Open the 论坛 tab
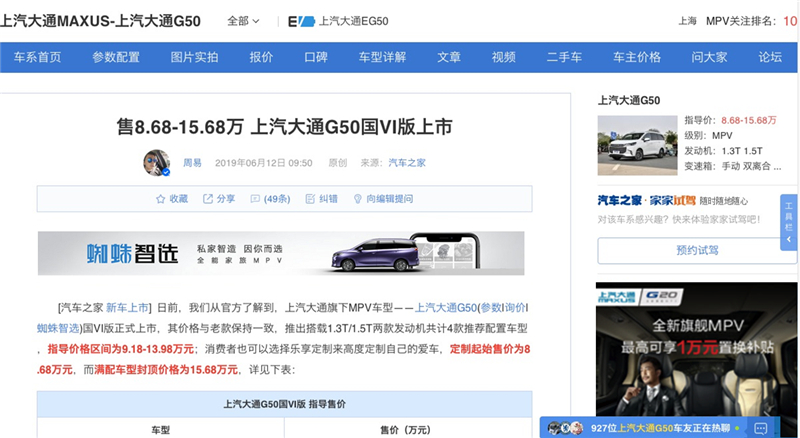The image size is (800, 438). coord(770,57)
